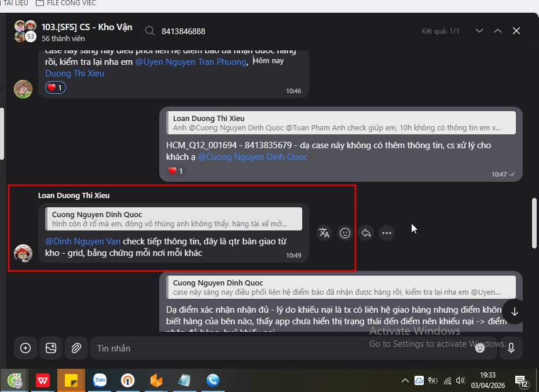Open Wi-Fi network settings in tray
539x392 pixels.
[447, 380]
